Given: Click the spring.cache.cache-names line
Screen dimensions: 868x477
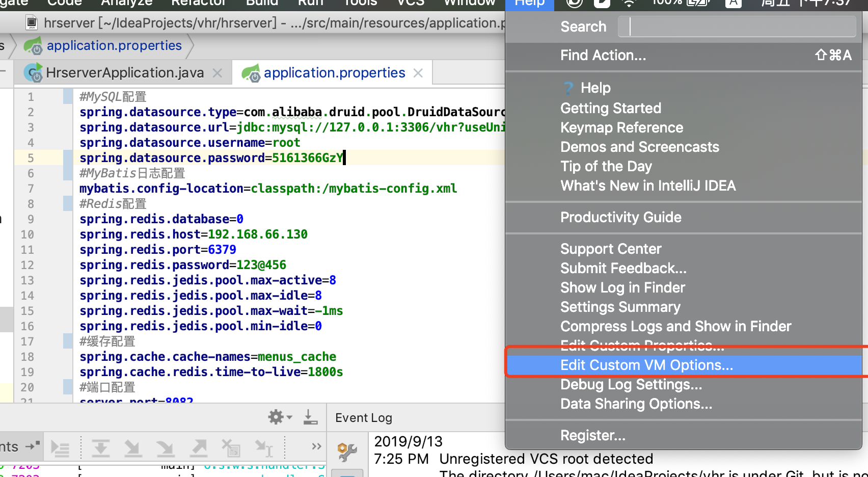Looking at the screenshot, I should point(208,357).
